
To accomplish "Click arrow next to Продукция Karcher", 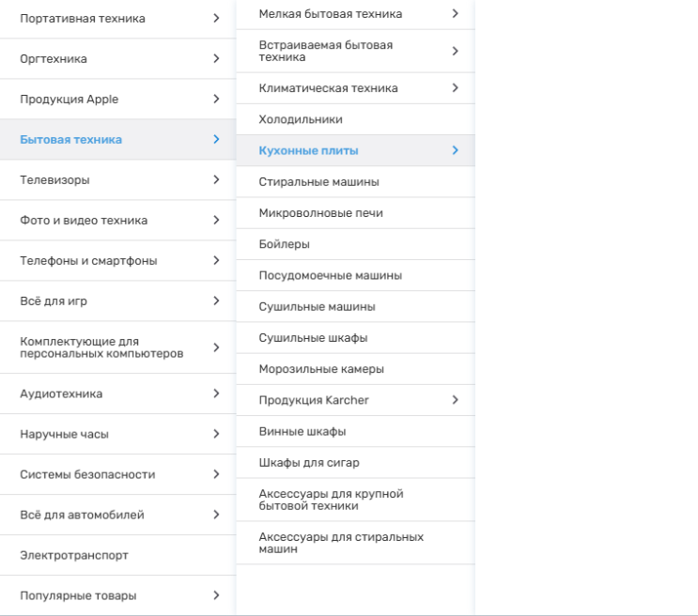I will tap(455, 400).
